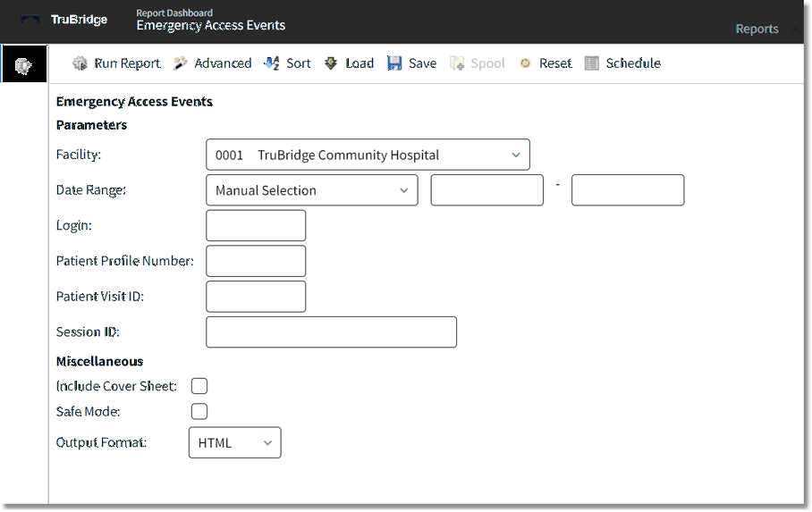This screenshot has width=812, height=512.
Task: Go to Reports link in the header
Action: pos(757,29)
